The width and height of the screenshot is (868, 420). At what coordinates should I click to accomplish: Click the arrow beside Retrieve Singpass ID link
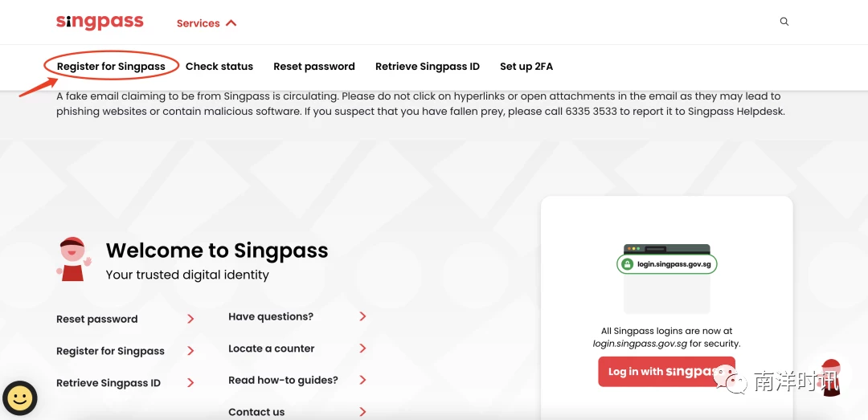point(190,383)
